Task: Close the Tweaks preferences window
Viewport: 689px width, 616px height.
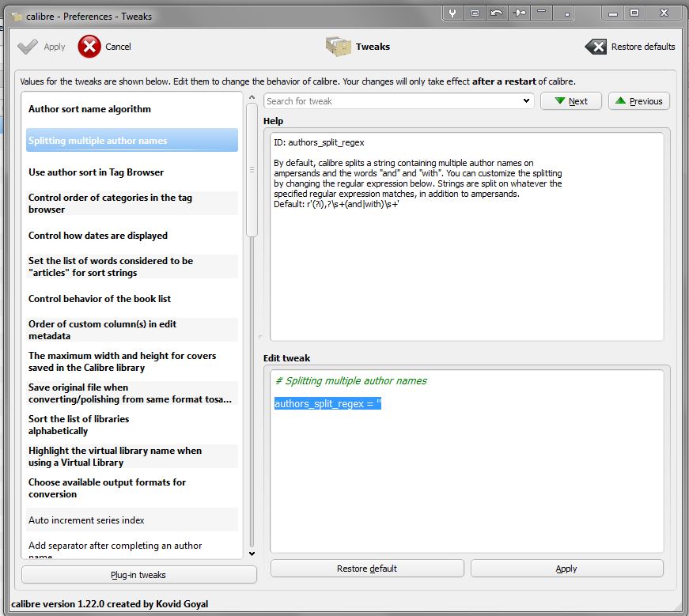Action: pyautogui.click(x=664, y=13)
